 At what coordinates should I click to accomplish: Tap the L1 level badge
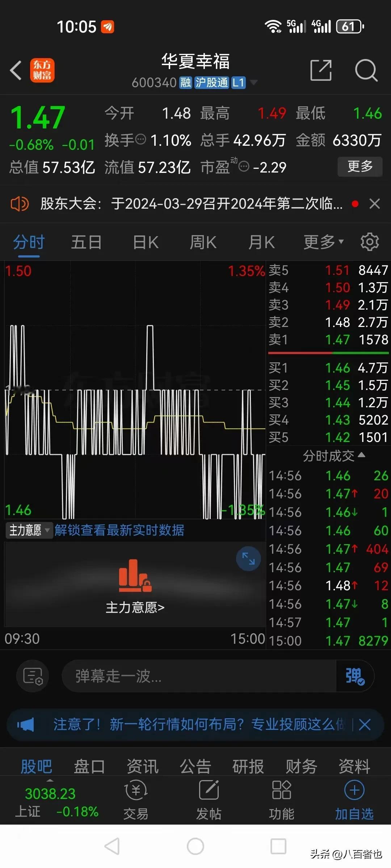(x=238, y=82)
